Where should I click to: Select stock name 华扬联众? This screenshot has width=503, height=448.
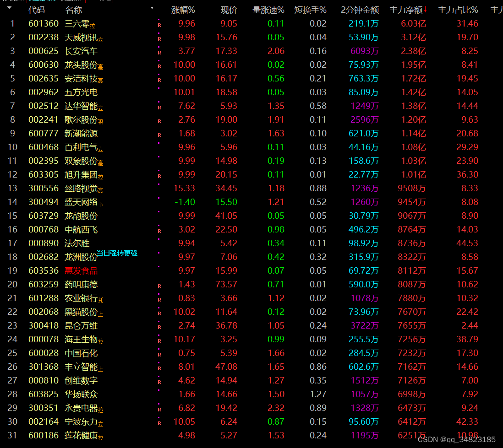click(x=81, y=394)
